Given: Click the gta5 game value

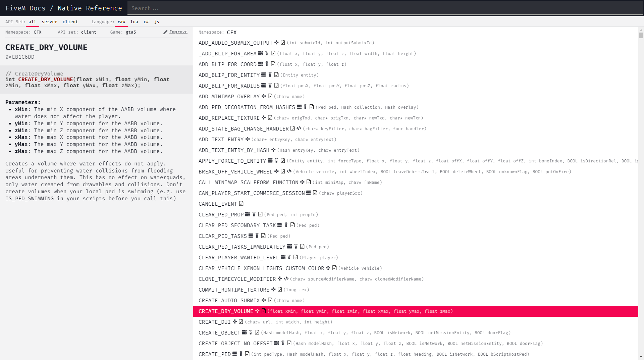Looking at the screenshot, I should click(131, 32).
